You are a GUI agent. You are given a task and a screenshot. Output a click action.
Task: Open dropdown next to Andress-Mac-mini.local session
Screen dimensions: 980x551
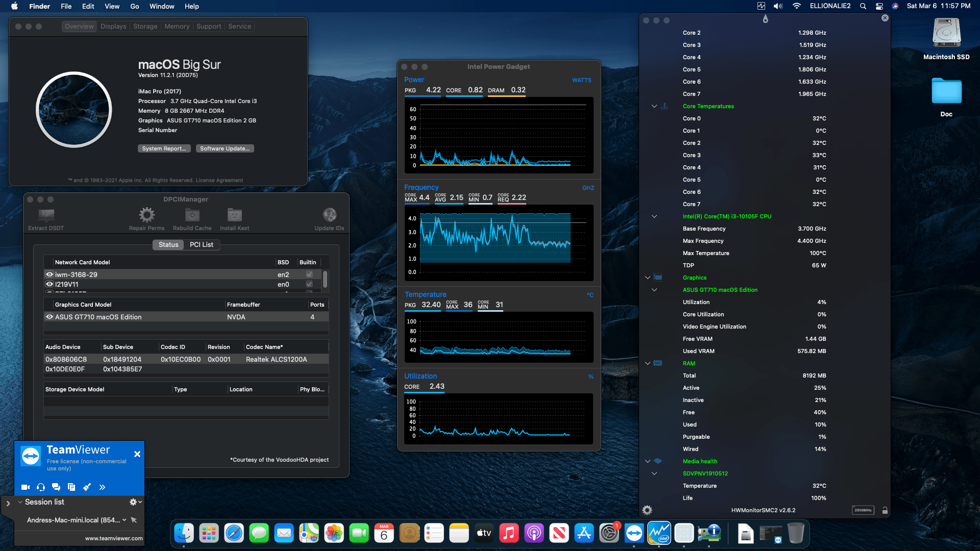124,520
